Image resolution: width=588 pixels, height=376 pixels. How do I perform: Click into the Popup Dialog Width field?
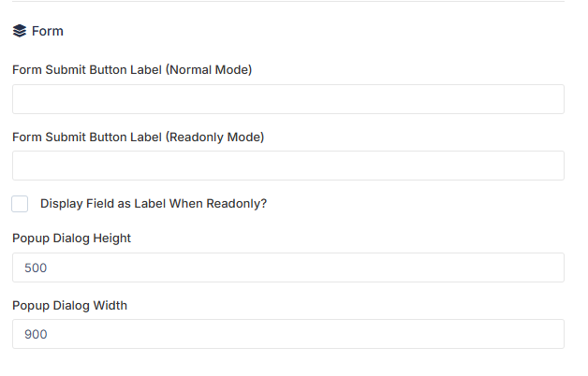coord(288,334)
